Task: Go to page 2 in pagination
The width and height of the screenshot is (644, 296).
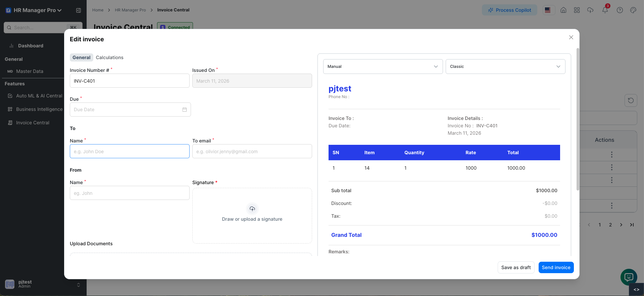Action: pos(610,225)
